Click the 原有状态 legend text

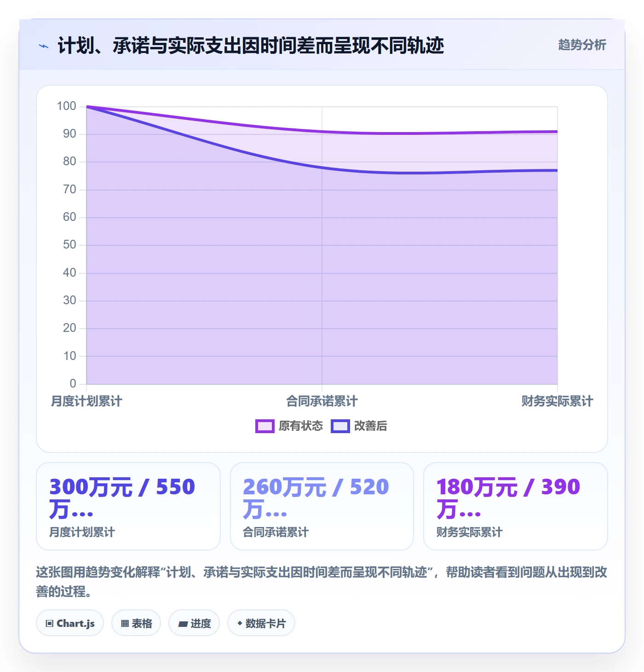[x=301, y=426]
